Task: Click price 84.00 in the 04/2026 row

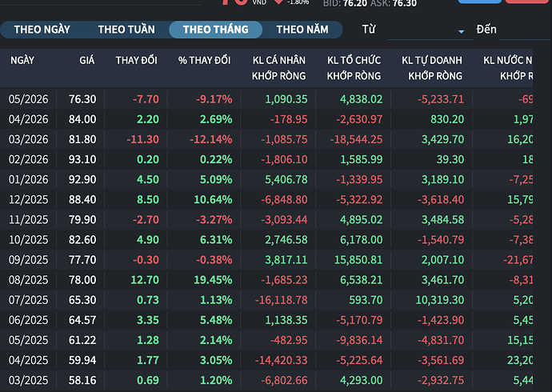Action: pyautogui.click(x=82, y=119)
